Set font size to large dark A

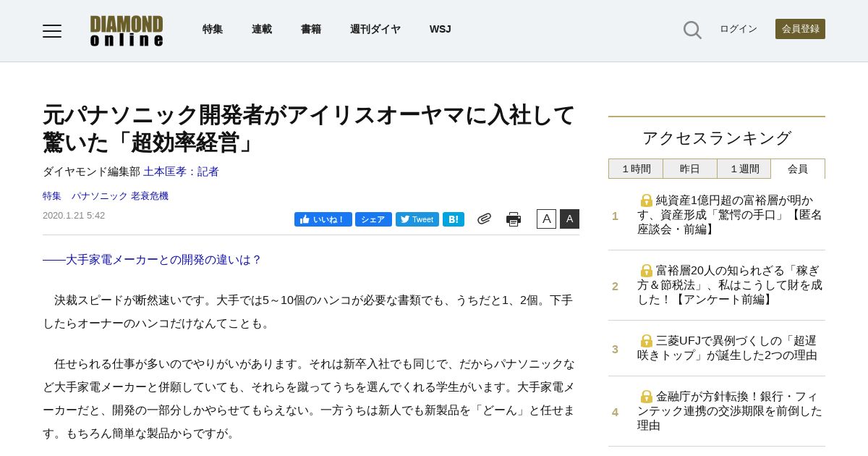(569, 219)
